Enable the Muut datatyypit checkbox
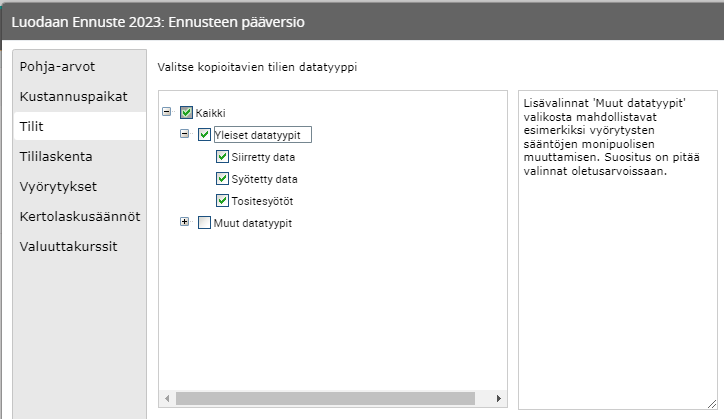 tap(205, 223)
